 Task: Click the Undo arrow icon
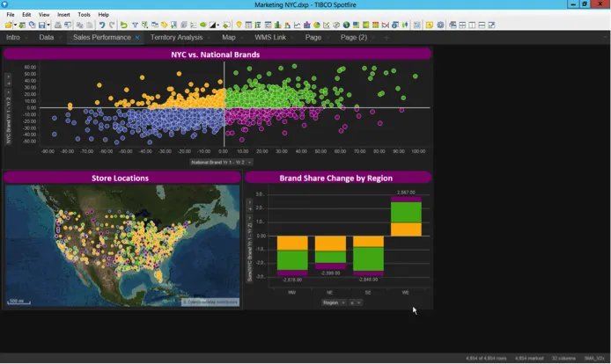click(102, 25)
